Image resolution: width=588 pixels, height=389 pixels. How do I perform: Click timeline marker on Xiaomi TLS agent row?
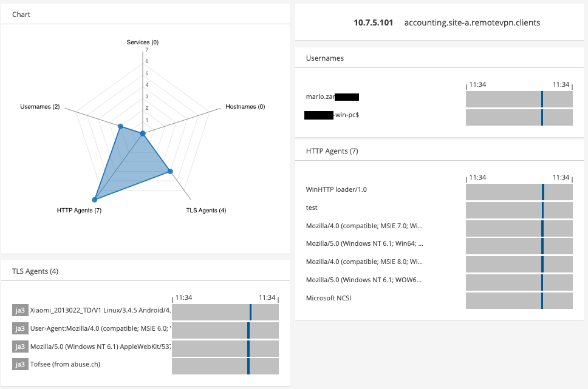[250, 313]
